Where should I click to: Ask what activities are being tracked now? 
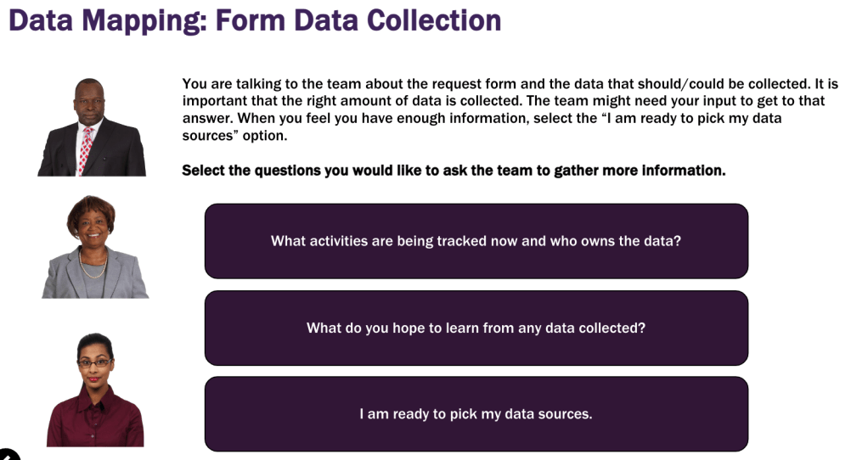(476, 241)
